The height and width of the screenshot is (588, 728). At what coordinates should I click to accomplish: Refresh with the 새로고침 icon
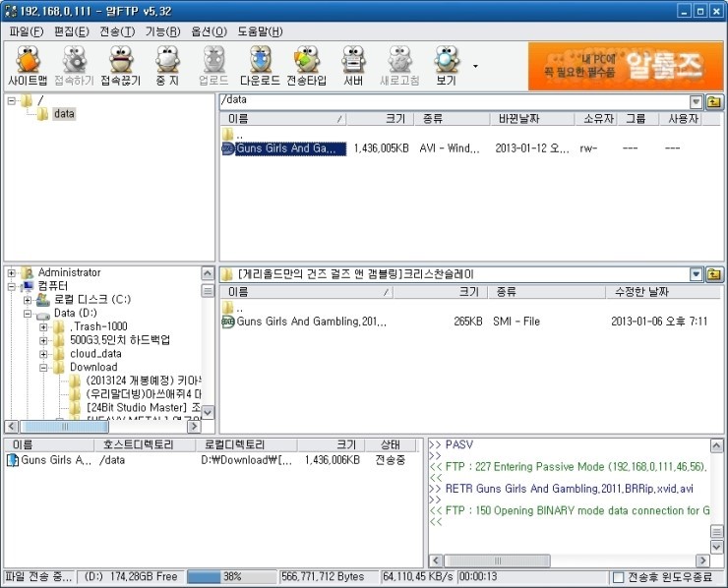[399, 66]
